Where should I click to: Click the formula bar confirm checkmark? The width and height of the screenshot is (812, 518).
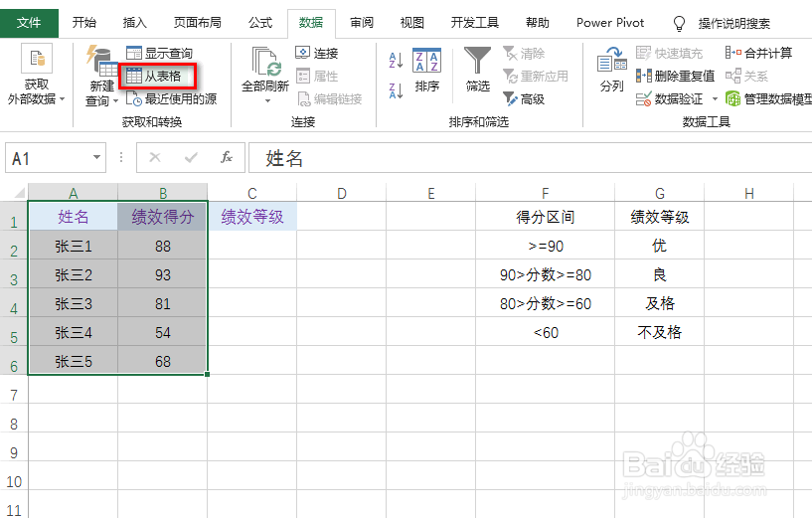coord(191,157)
